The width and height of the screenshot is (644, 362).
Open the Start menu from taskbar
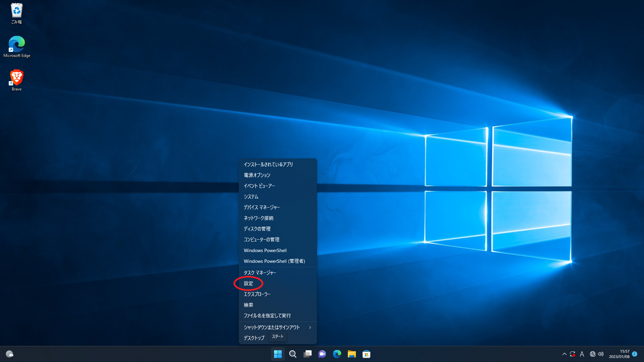[278, 354]
